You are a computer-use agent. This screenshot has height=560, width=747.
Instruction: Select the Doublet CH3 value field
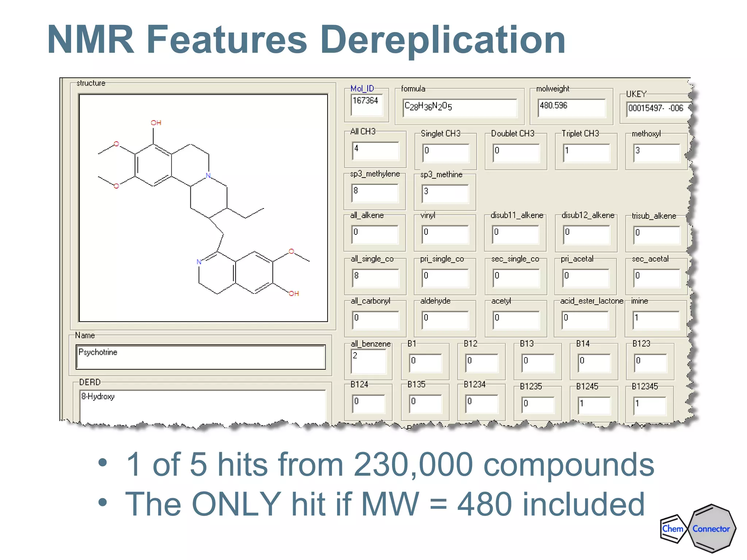tap(516, 152)
